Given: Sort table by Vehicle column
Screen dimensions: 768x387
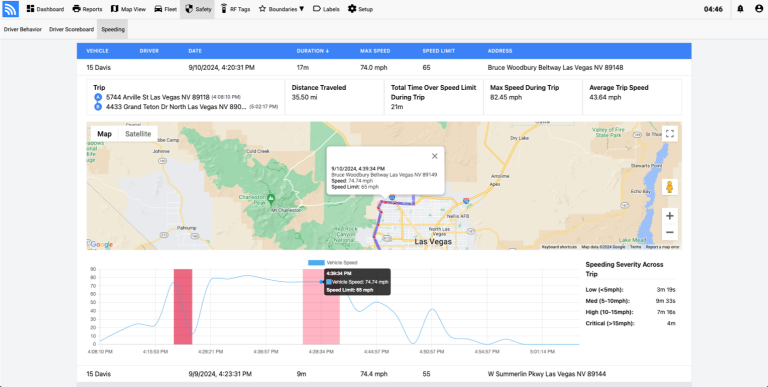Looking at the screenshot, I should point(97,51).
